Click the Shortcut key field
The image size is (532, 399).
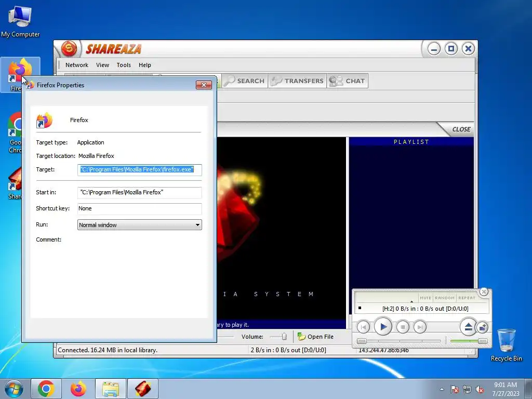pyautogui.click(x=139, y=209)
